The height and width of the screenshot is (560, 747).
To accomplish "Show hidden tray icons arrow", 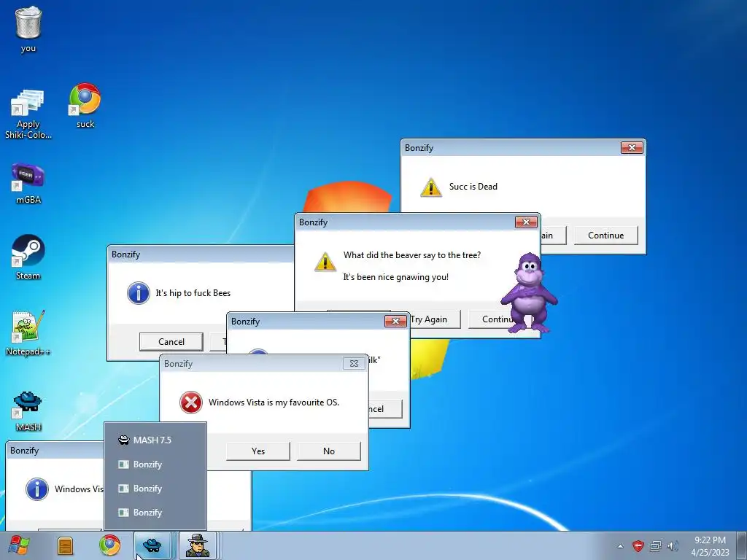I will coord(620,546).
